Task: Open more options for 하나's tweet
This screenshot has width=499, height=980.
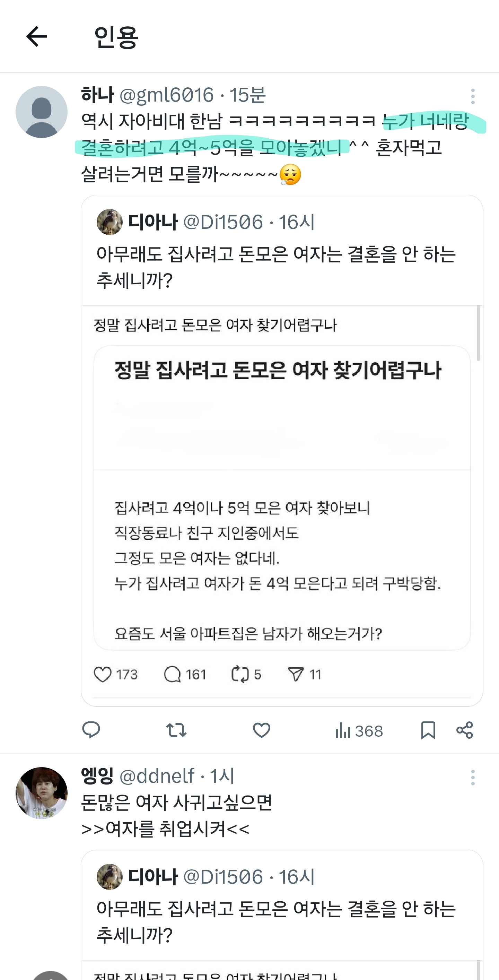Action: point(473,96)
